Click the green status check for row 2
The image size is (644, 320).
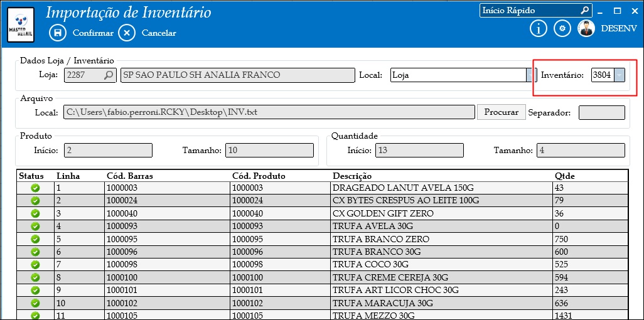coord(36,201)
